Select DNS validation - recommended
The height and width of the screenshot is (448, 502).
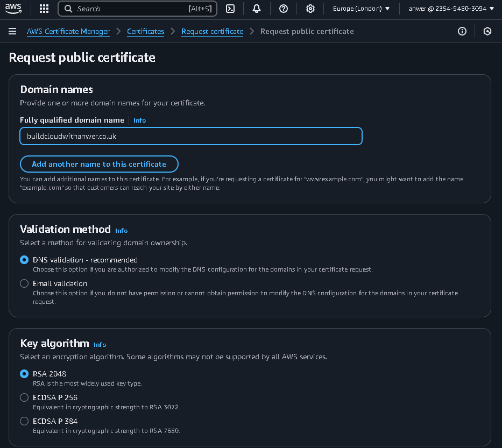(24, 260)
